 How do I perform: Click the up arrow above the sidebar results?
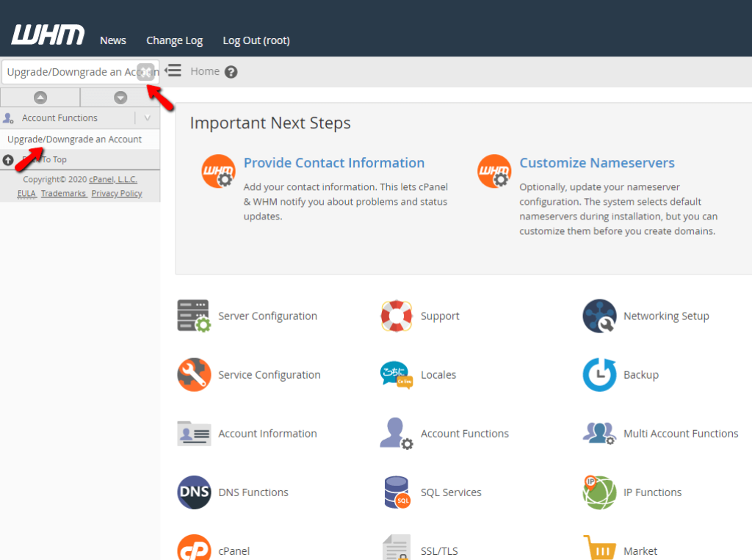click(40, 97)
